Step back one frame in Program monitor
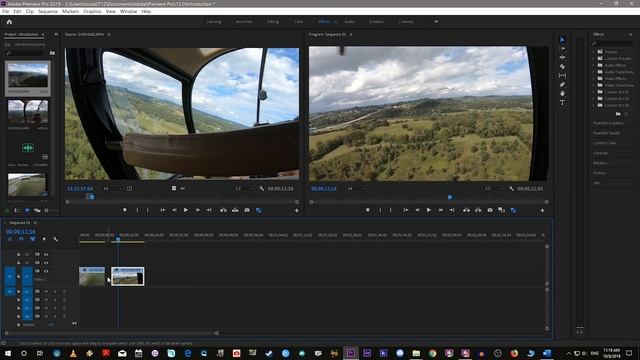Image resolution: width=640 pixels, height=360 pixels. pyautogui.click(x=417, y=210)
